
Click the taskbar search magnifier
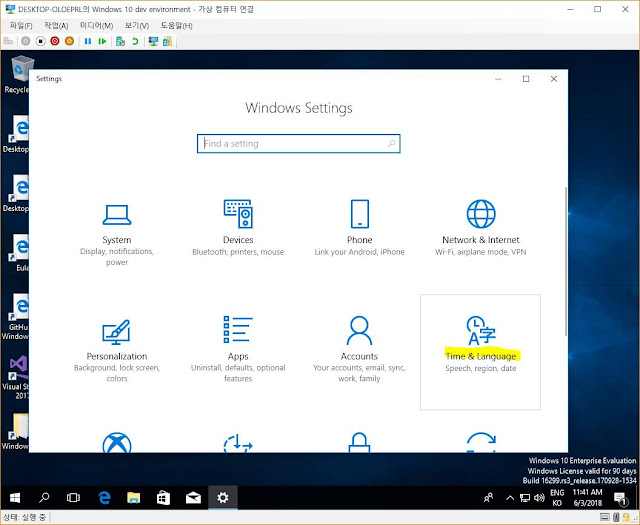click(44, 498)
